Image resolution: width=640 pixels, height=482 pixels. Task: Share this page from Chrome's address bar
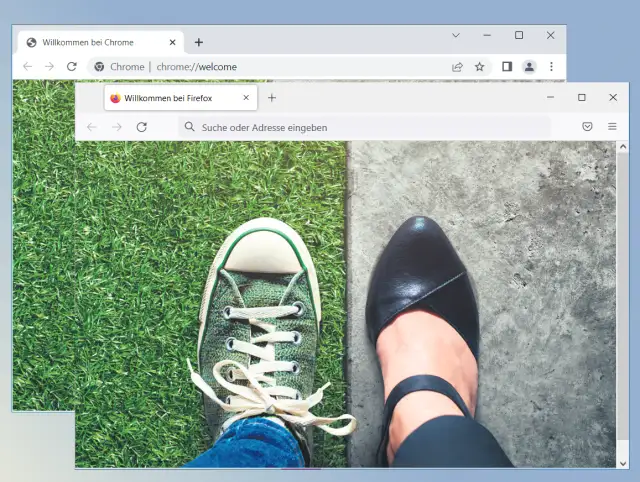pos(457,67)
